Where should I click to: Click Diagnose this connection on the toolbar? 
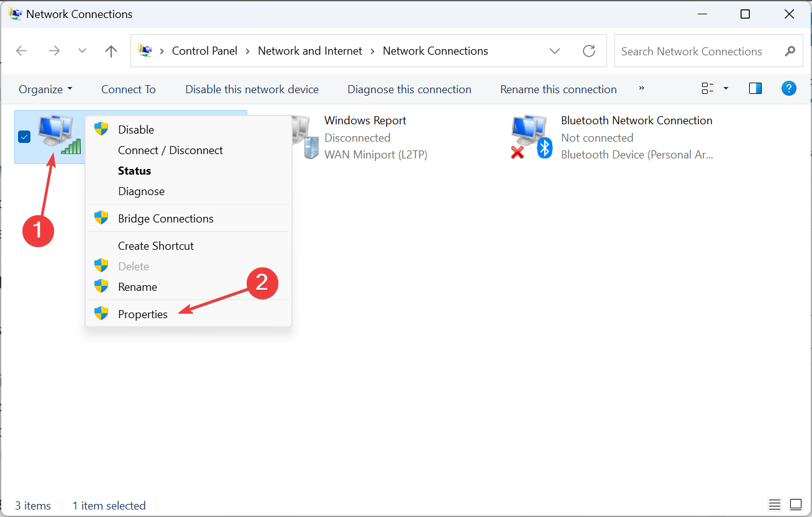(409, 89)
